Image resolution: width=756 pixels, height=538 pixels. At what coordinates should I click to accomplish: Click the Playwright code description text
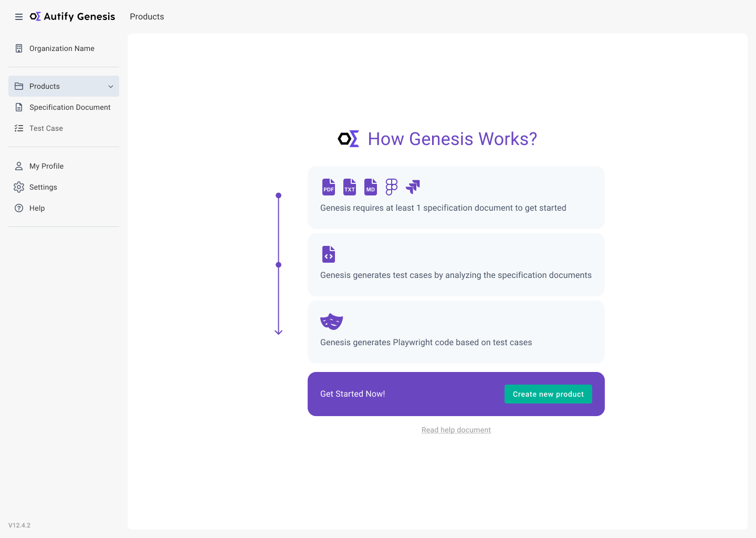click(426, 343)
